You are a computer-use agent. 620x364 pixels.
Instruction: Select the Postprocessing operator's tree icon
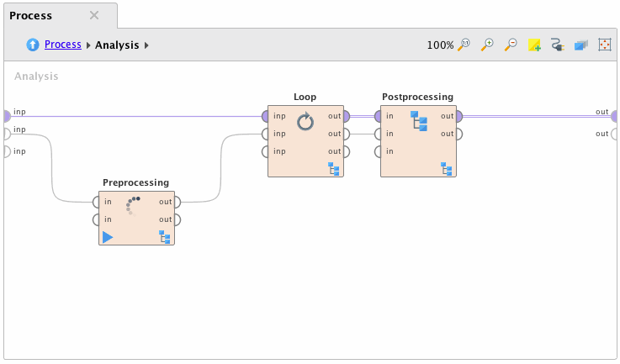[418, 121]
